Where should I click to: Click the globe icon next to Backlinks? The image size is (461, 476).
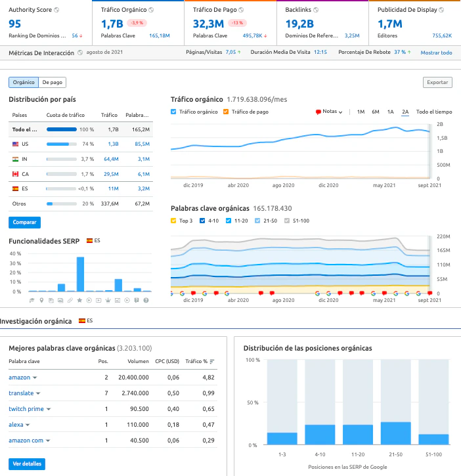coord(316,10)
